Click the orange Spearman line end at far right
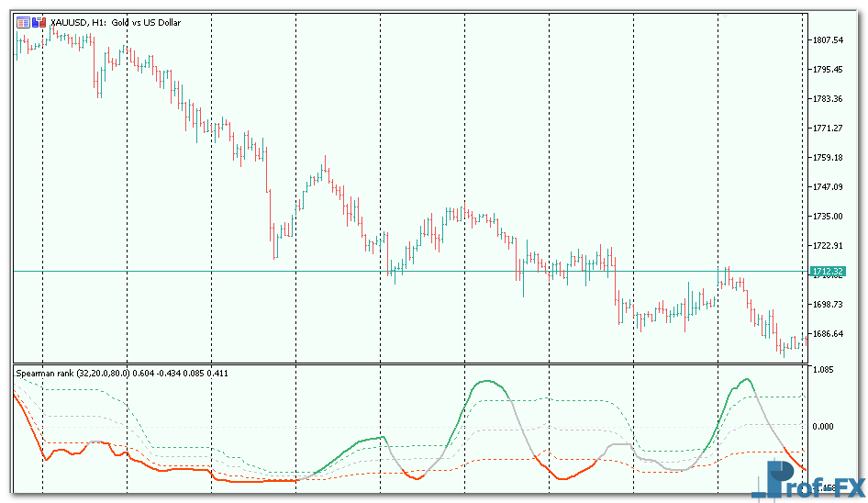 (x=803, y=469)
